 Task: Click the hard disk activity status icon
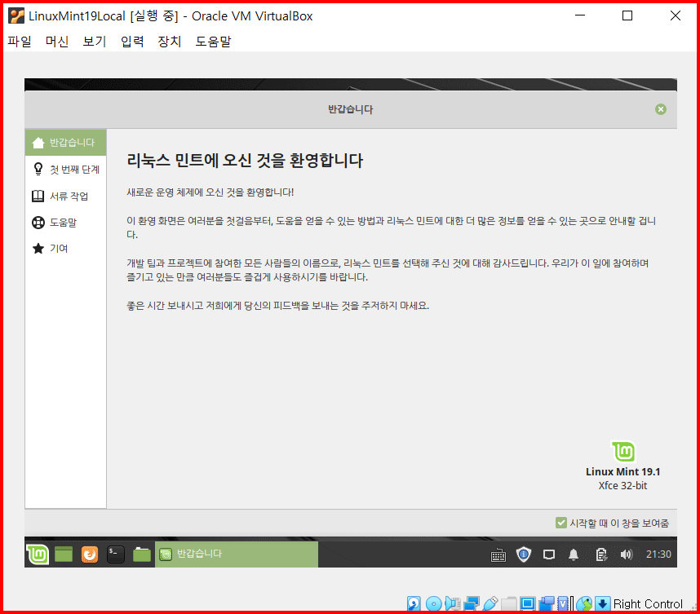pos(414,603)
